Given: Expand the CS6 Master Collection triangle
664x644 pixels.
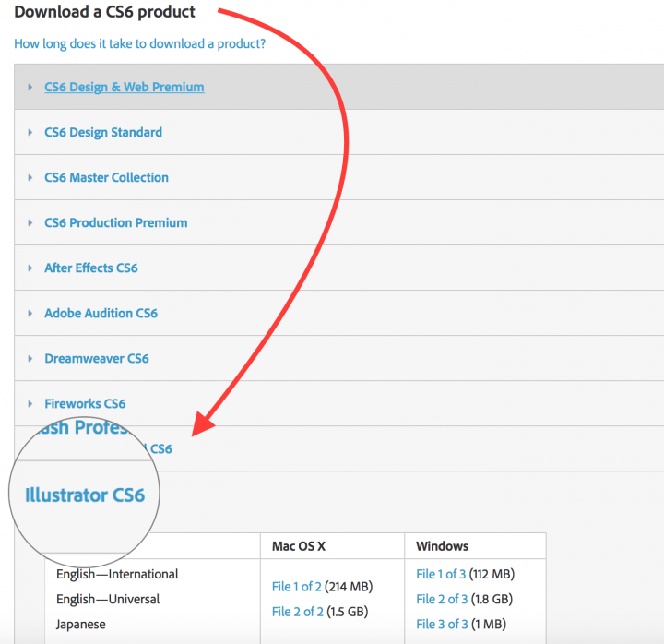Looking at the screenshot, I should [x=30, y=177].
